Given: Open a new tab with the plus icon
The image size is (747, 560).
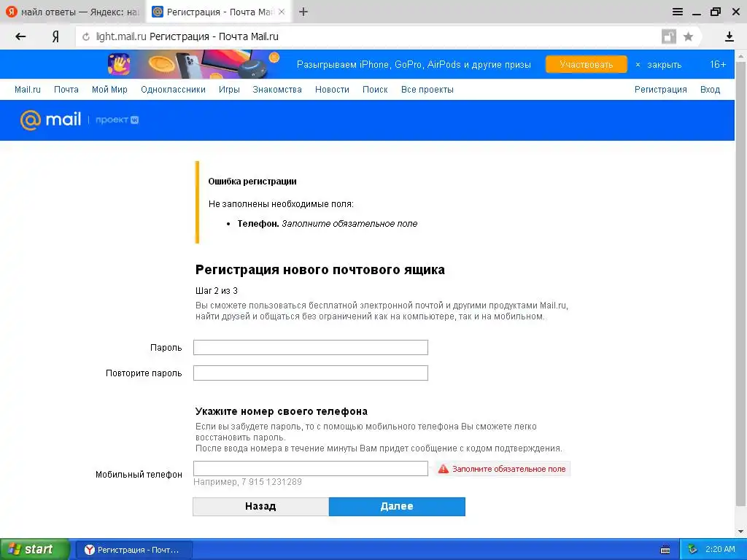Looking at the screenshot, I should pyautogui.click(x=303, y=12).
